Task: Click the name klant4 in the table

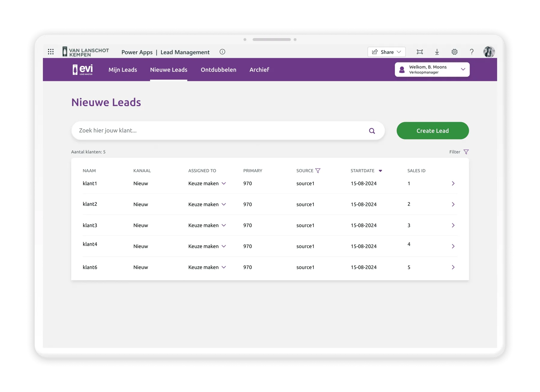Action: click(x=90, y=244)
